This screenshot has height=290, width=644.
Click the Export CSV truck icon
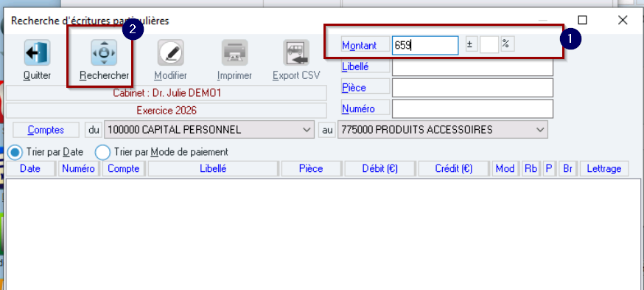pyautogui.click(x=296, y=52)
